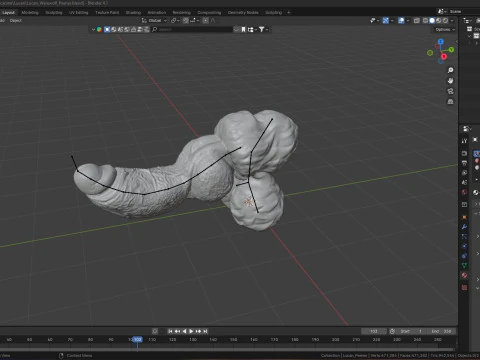Screen dimensions: 480x360
Task: Open the scene selector icon dropdown
Action: click(x=442, y=11)
